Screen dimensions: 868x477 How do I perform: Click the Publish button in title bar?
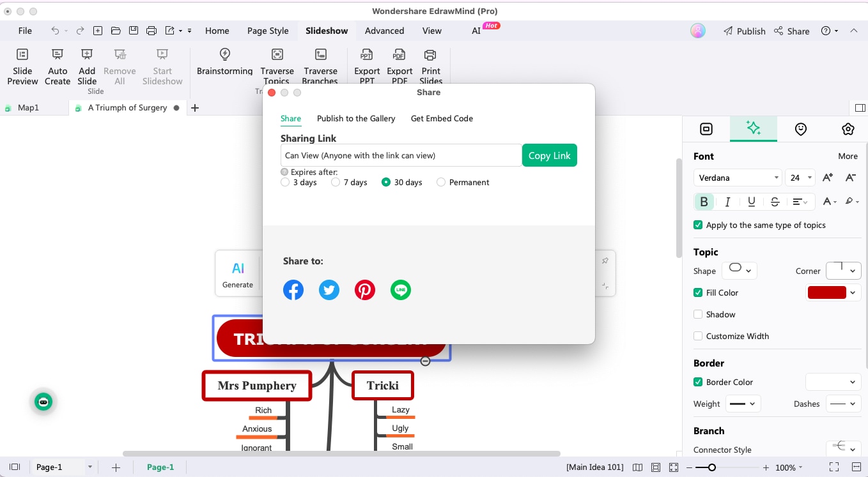click(x=745, y=31)
